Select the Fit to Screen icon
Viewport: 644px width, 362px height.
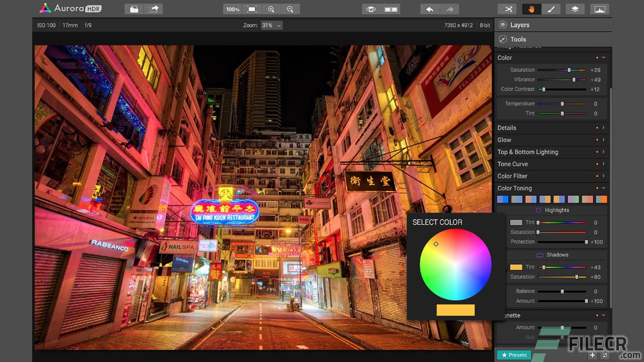[x=252, y=9]
